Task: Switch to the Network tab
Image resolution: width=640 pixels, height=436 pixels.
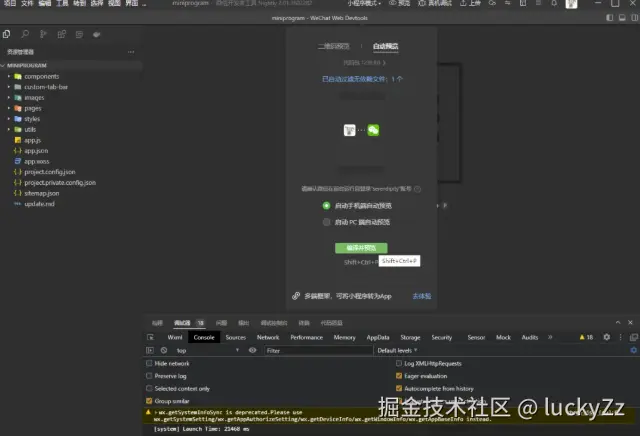Action: [268, 337]
